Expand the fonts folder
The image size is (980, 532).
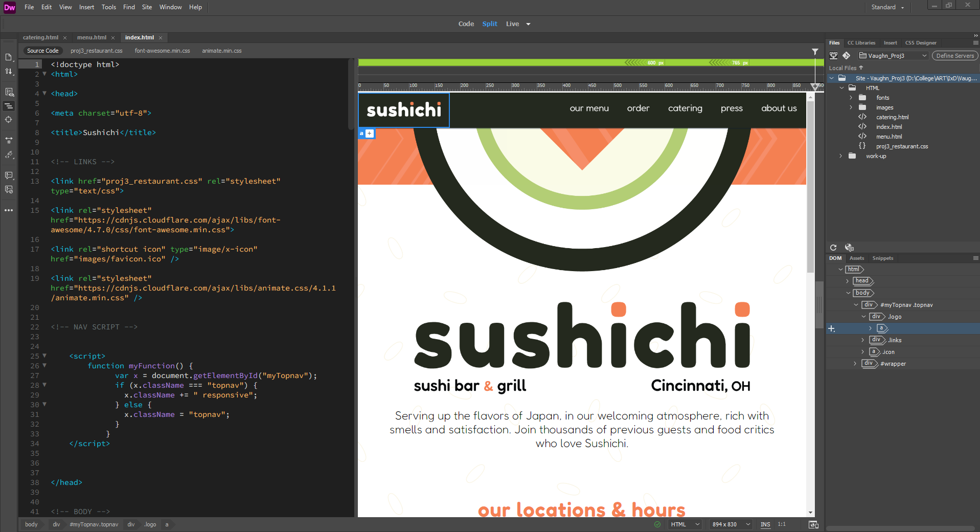tap(851, 98)
